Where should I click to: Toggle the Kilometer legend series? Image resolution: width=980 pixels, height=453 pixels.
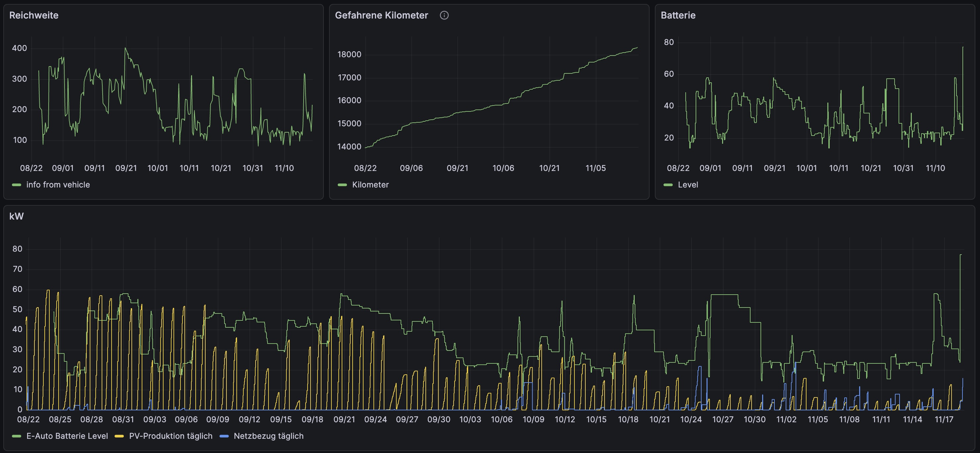click(x=370, y=185)
